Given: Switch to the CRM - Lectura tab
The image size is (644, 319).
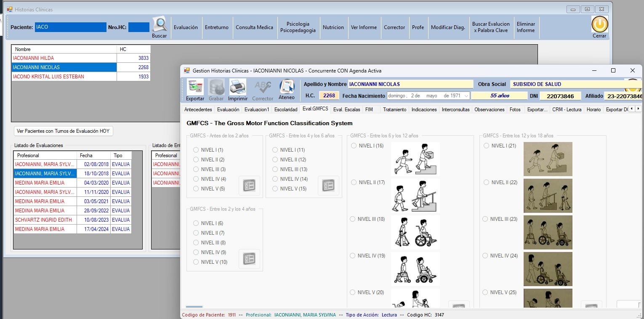Looking at the screenshot, I should tap(567, 110).
